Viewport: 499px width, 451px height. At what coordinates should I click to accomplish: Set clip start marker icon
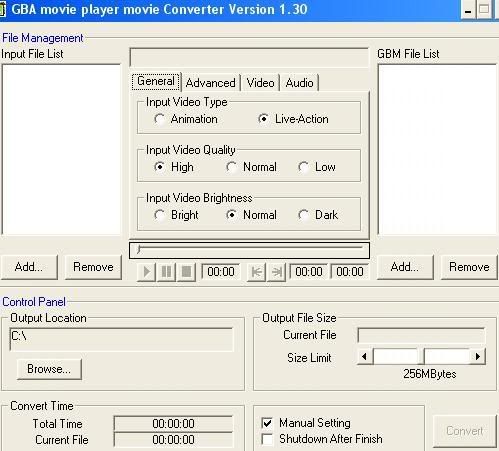[x=256, y=272]
